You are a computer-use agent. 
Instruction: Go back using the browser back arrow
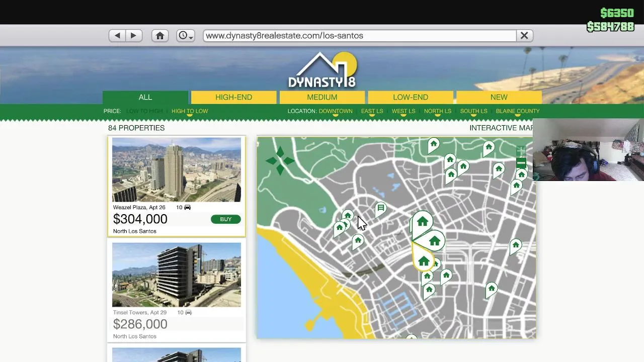click(x=117, y=36)
